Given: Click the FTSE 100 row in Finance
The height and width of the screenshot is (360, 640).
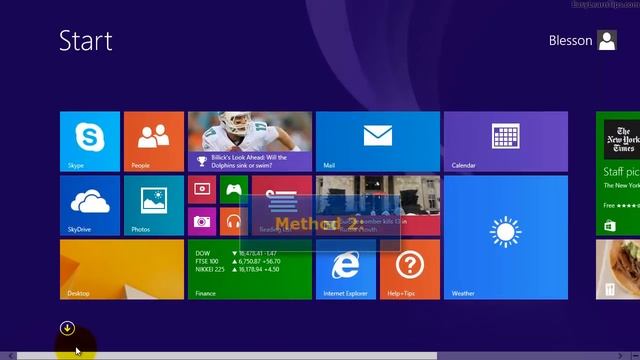Looking at the screenshot, I should click(238, 261).
